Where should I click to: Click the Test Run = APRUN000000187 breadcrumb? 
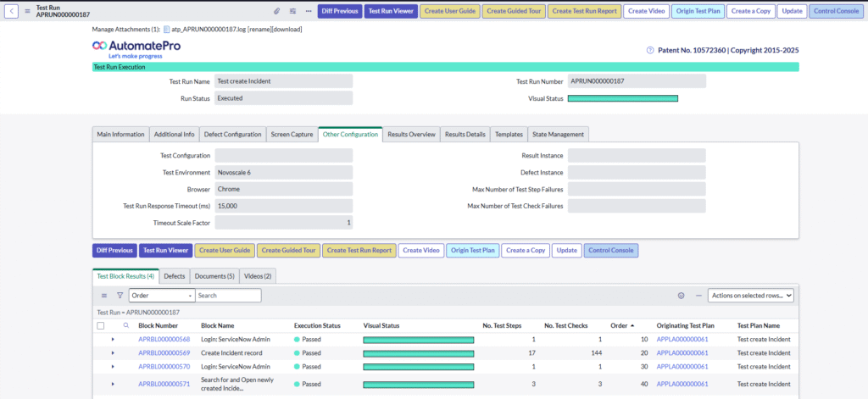(x=138, y=312)
